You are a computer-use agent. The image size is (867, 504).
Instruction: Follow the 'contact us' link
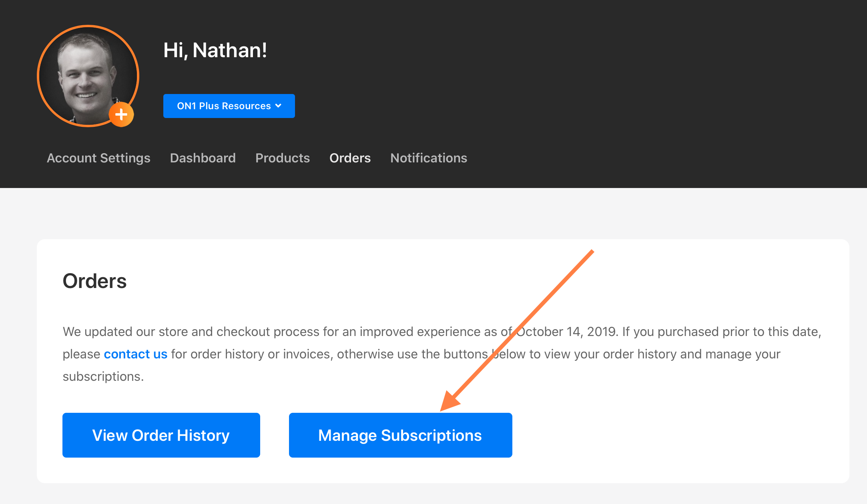(135, 354)
